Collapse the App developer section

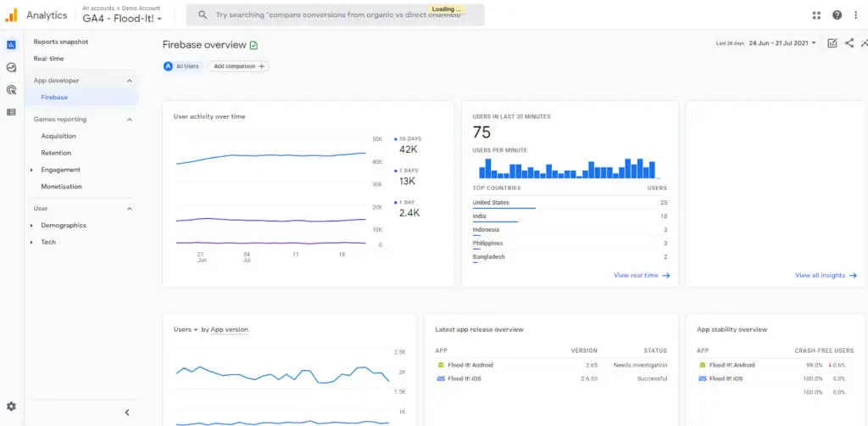tap(130, 81)
